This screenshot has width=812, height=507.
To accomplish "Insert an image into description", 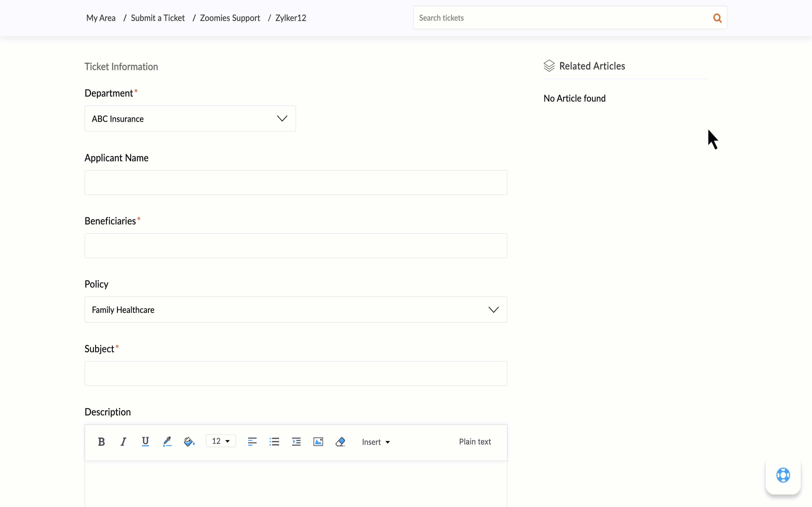I will click(x=318, y=442).
